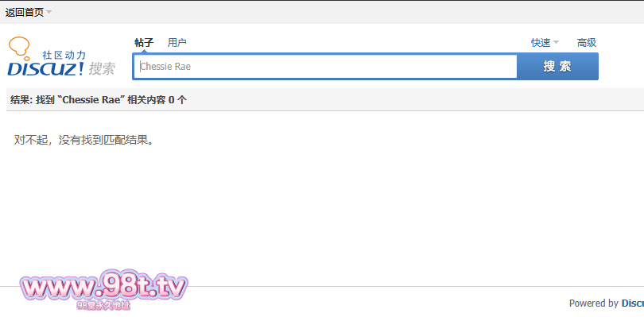The image size is (644, 317).
Task: Click the blue Discuz! wordmark logo
Action: click(x=45, y=68)
